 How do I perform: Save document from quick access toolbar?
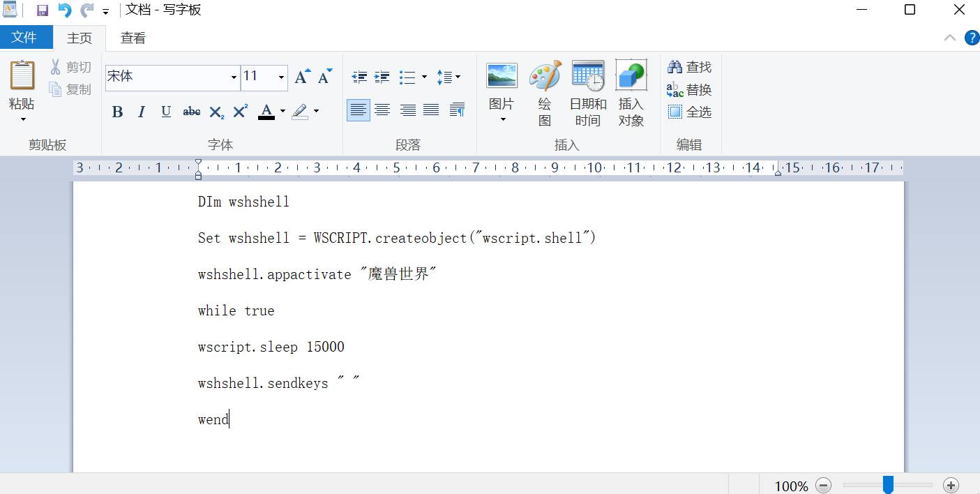(x=43, y=10)
